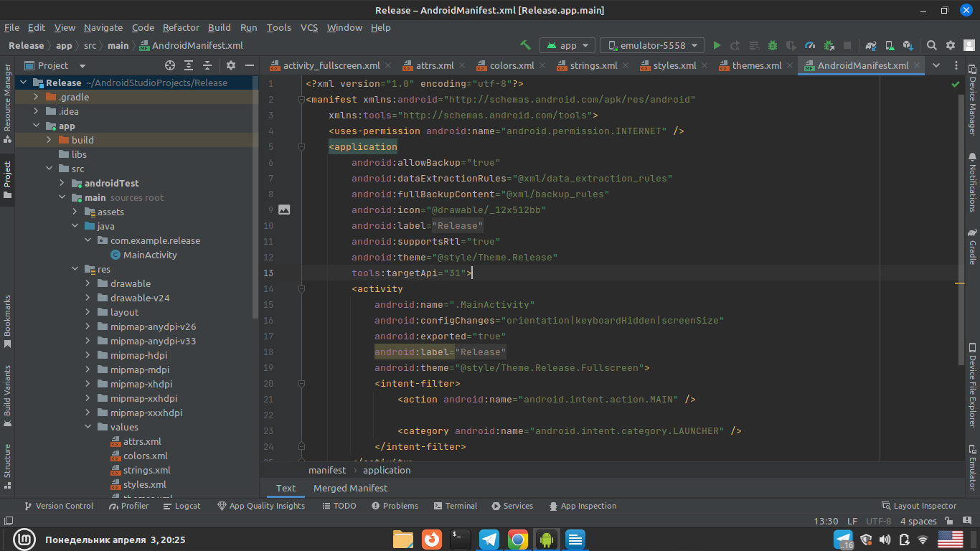
Task: Click the image gutter icon on line 9
Action: click(x=284, y=209)
